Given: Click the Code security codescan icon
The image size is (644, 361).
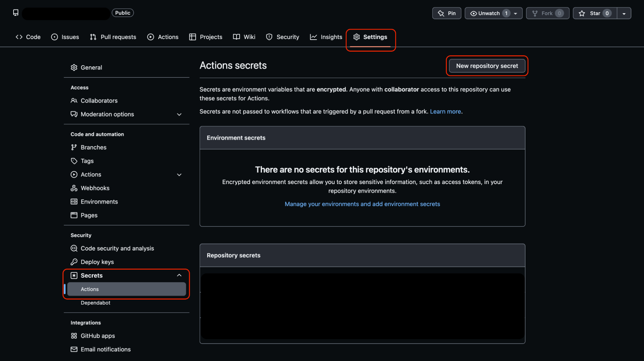Looking at the screenshot, I should (x=74, y=248).
